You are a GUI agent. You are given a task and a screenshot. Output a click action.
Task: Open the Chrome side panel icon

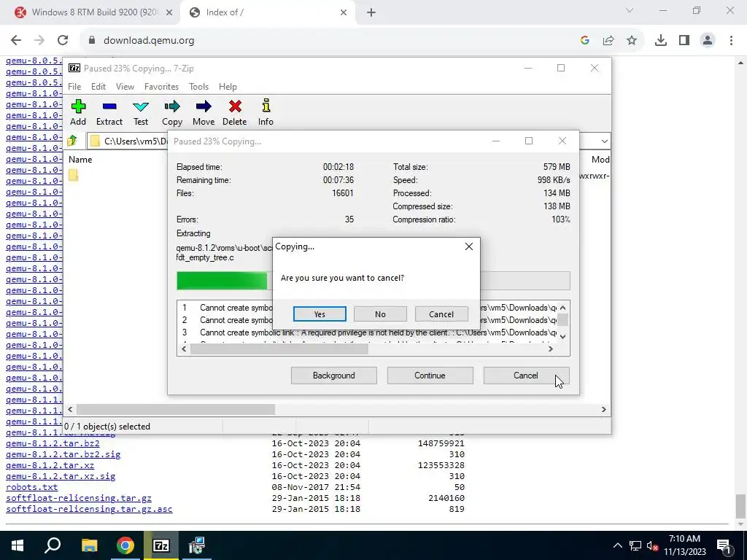pyautogui.click(x=684, y=41)
